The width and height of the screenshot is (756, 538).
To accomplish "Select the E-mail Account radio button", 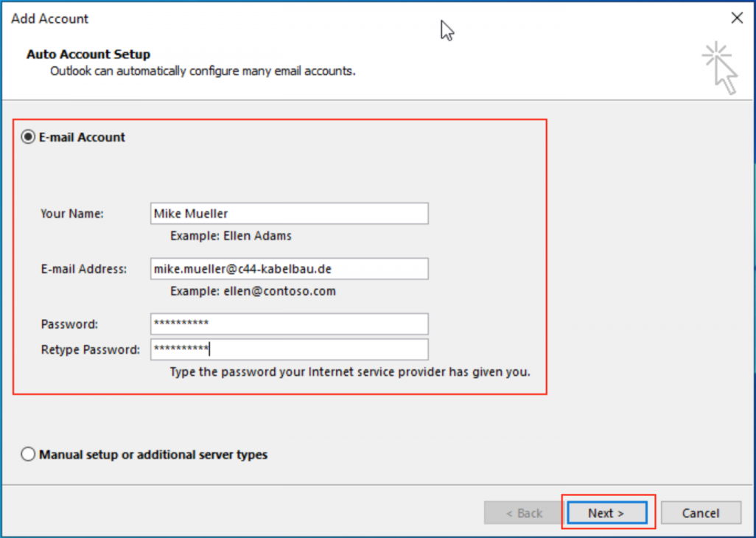I will (x=29, y=137).
